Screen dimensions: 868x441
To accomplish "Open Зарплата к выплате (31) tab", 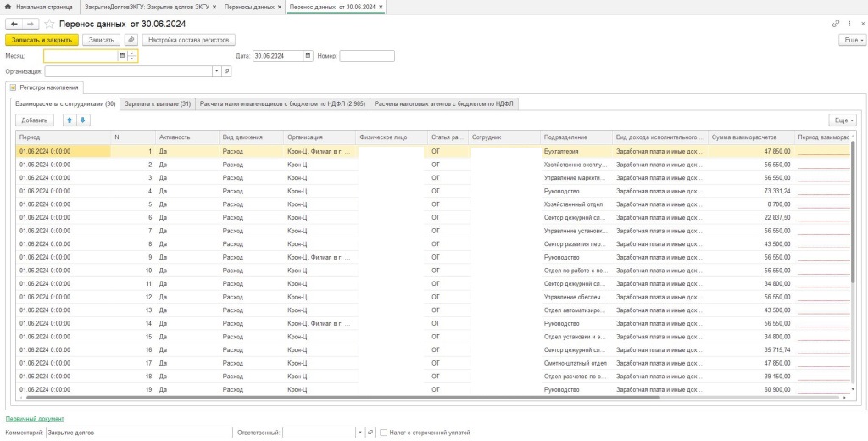I will [158, 103].
